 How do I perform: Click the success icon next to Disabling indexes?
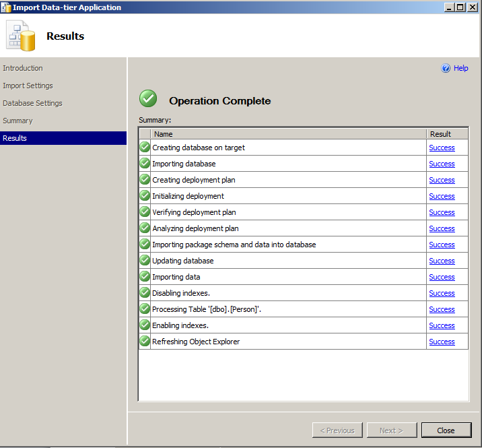(145, 293)
